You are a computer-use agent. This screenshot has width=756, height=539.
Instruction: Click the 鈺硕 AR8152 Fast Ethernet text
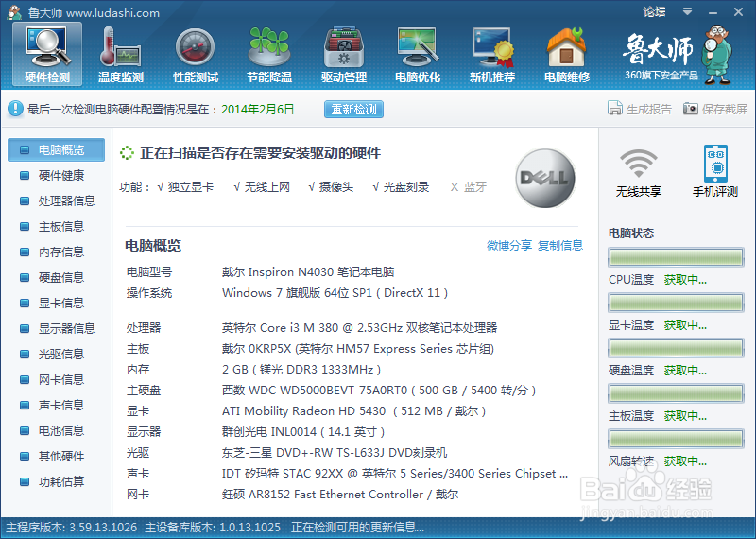pyautogui.click(x=340, y=495)
